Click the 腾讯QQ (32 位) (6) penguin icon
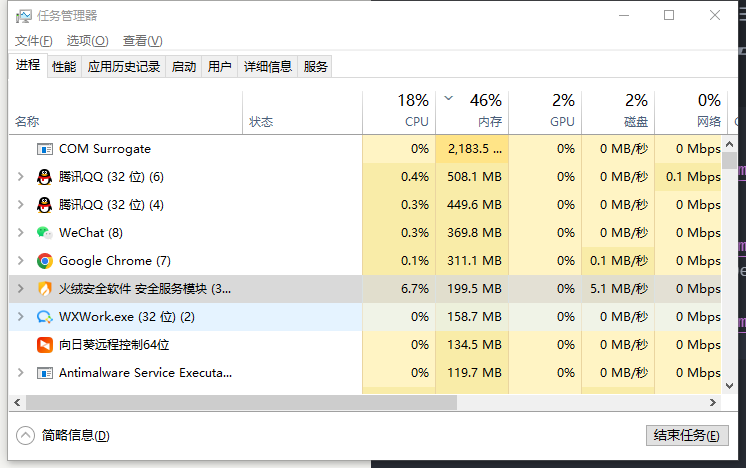This screenshot has height=468, width=746. [44, 177]
